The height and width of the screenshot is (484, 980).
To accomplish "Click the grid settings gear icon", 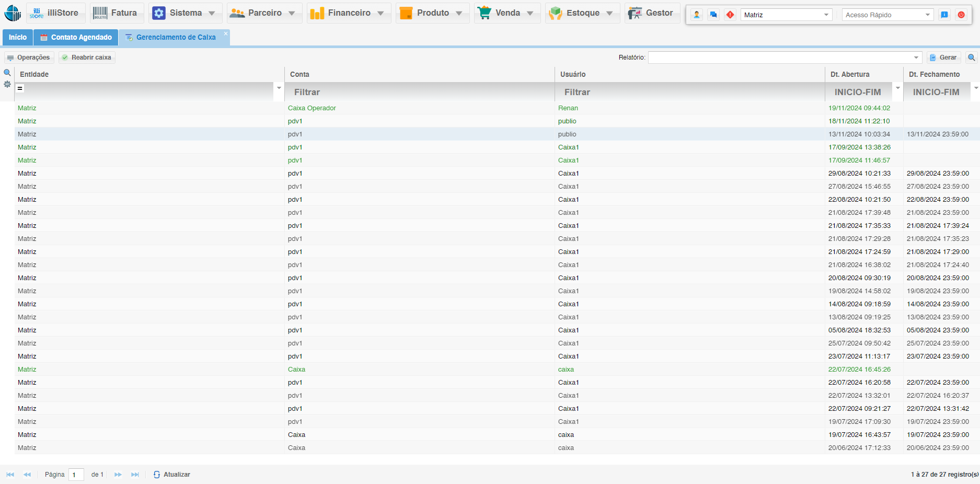I will click(7, 84).
